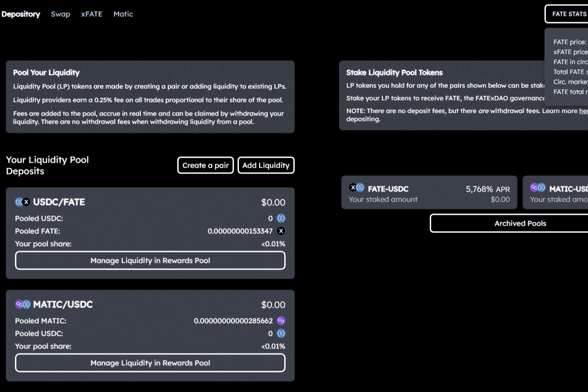
Task: Click the purple MATIC token icon beside Pooled MATIC
Action: pos(281,320)
